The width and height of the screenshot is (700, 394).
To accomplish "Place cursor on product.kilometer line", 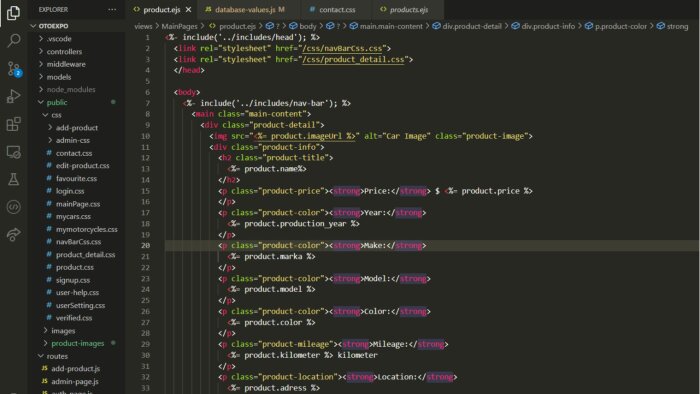I will point(302,355).
